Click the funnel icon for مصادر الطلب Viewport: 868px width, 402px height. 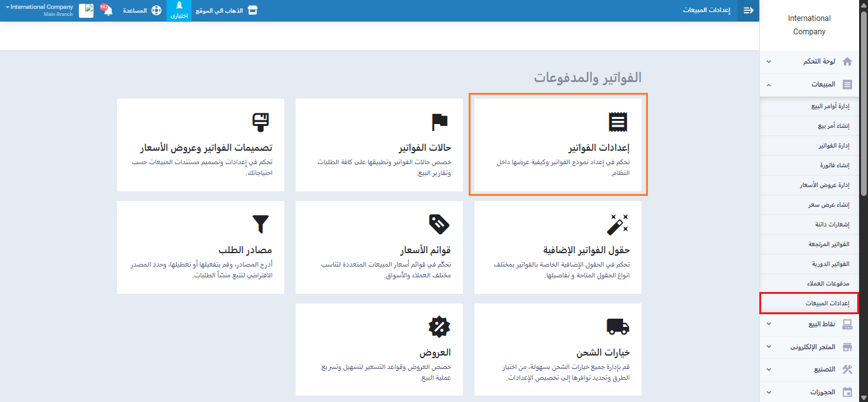click(x=261, y=224)
